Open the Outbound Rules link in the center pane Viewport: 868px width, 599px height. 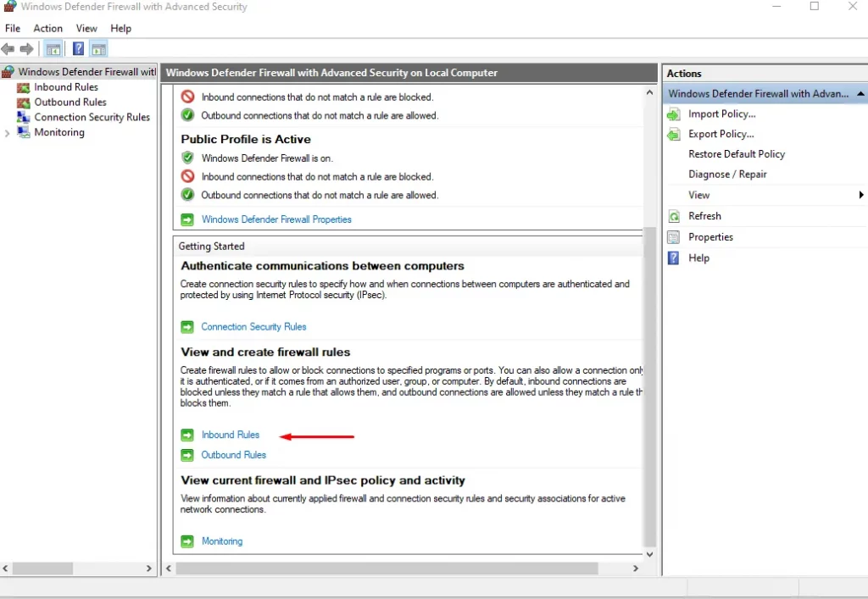[x=234, y=455]
